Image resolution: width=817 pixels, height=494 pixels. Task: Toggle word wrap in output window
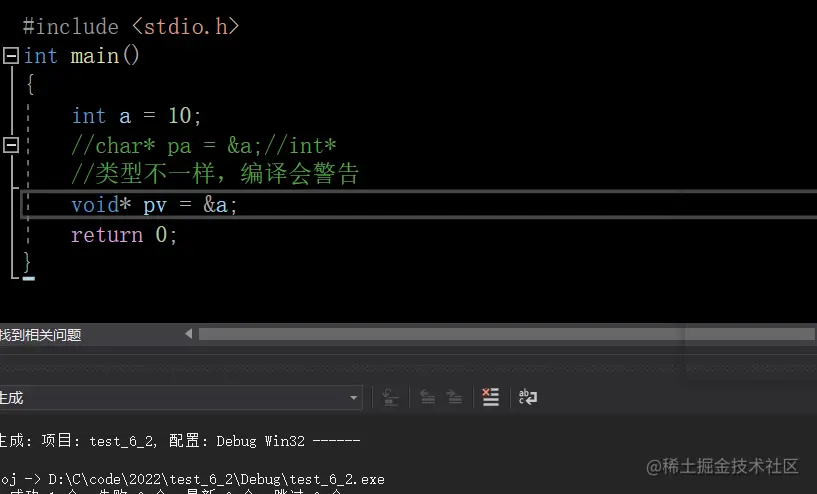528,397
